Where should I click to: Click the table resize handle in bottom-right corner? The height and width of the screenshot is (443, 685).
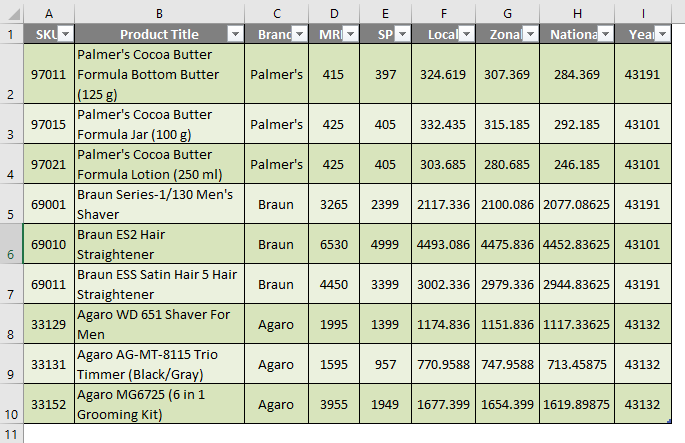tap(669, 421)
